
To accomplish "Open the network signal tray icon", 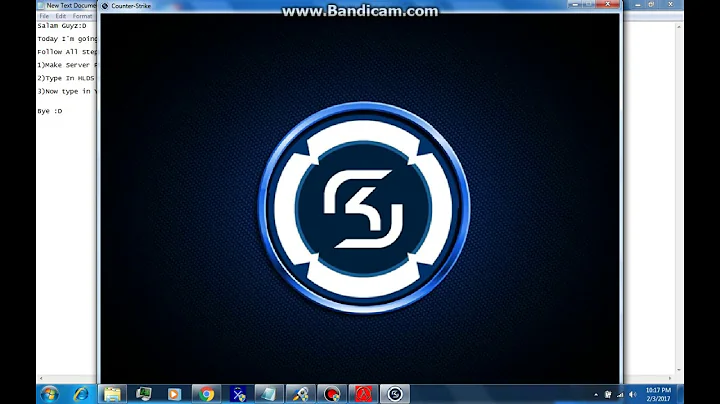I will coord(620,394).
